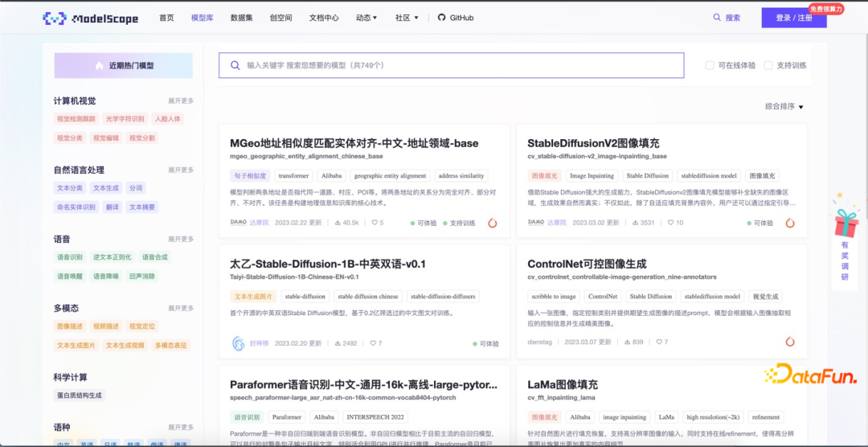Viewport: 868px width, 447px height.
Task: Open LaMa图像填充 model title
Action: (x=563, y=385)
